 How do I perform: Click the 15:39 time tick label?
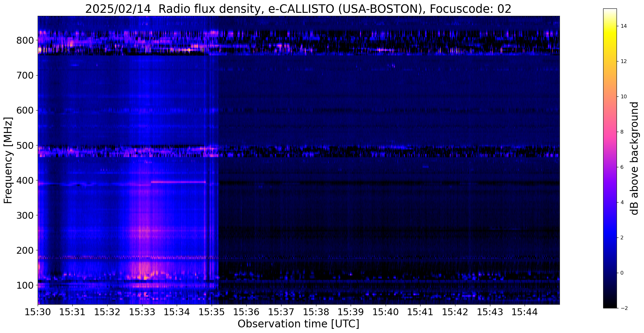click(351, 312)
